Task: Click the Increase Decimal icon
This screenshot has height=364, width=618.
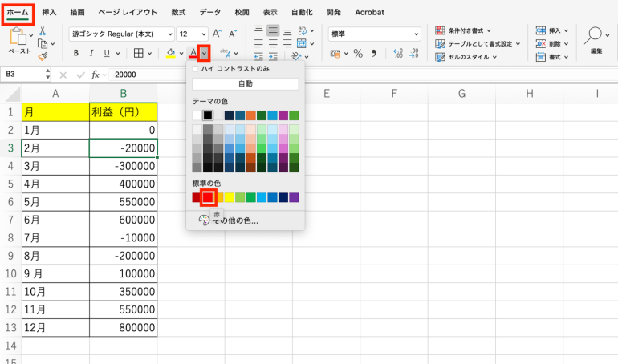Action: 398,53
